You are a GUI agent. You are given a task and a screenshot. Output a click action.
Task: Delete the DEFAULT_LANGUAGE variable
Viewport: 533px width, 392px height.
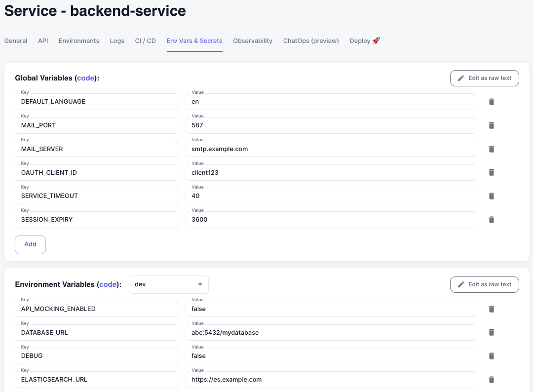491,102
